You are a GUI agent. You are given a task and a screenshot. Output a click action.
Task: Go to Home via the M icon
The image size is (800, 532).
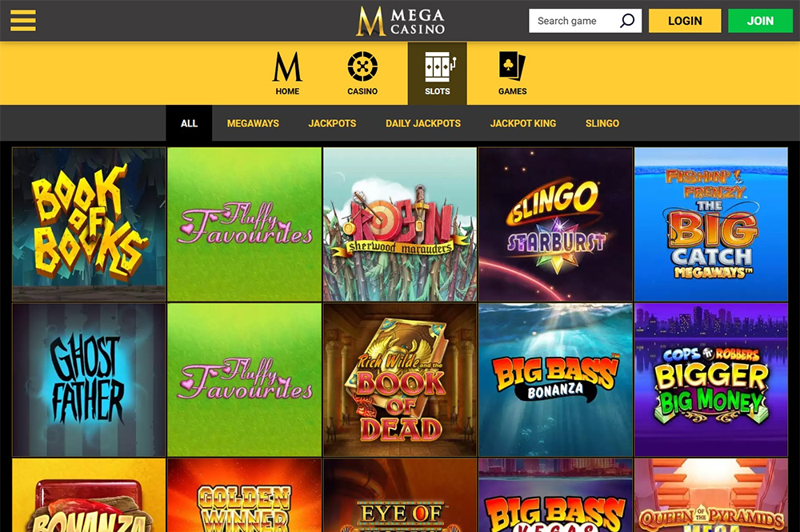[287, 67]
